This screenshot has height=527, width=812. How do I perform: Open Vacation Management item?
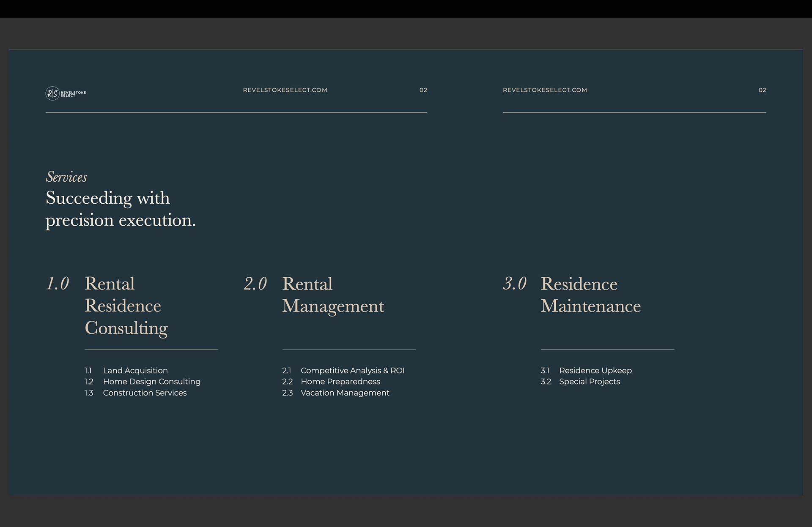pyautogui.click(x=345, y=393)
